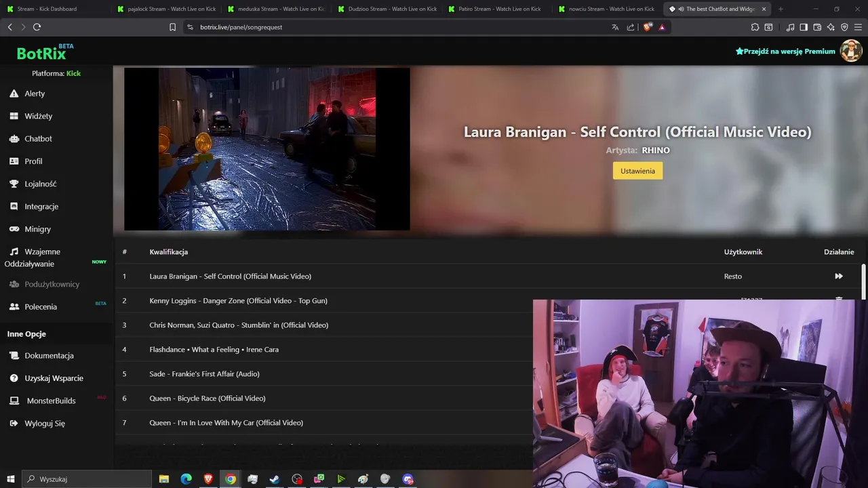Open Brave Shields lion icon

[x=648, y=27]
